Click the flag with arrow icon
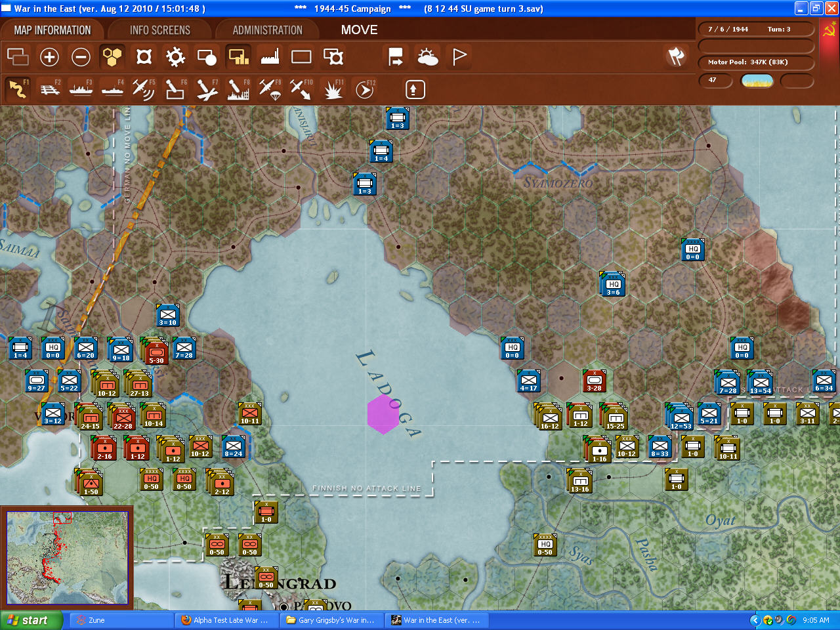The width and height of the screenshot is (840, 630). point(396,57)
